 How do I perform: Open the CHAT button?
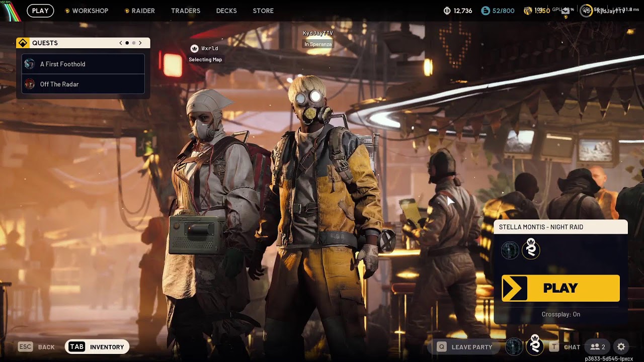565,347
